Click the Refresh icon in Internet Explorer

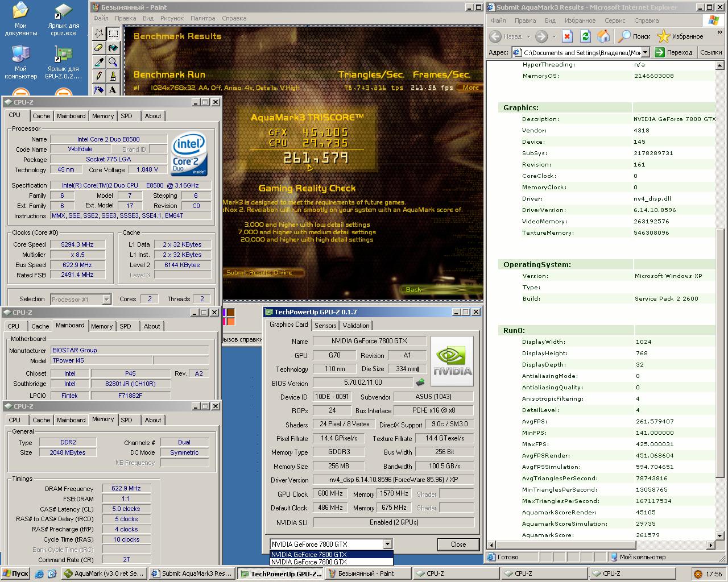point(585,36)
